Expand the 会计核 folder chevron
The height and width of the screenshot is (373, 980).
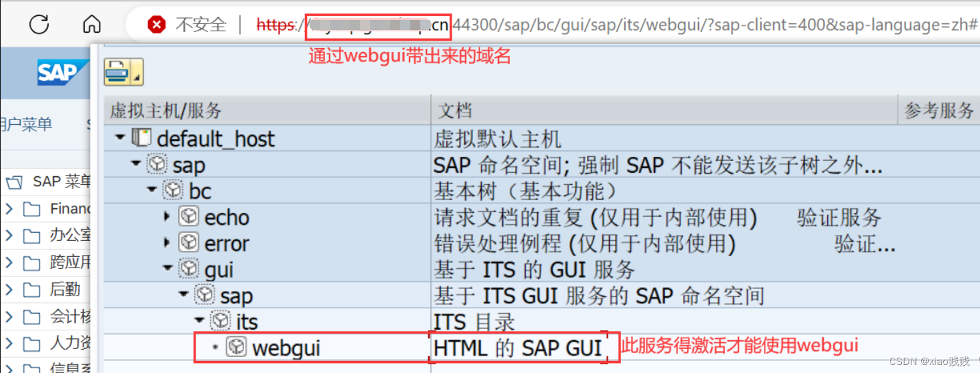click(9, 317)
